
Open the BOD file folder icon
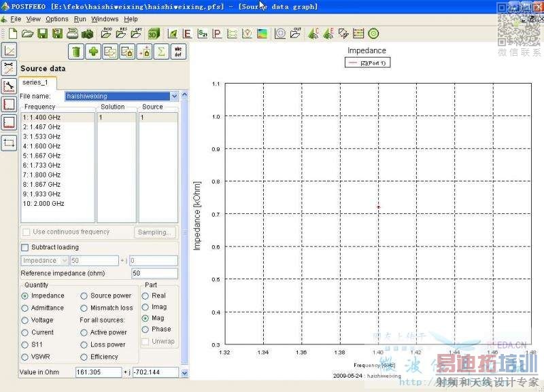[x=107, y=33]
